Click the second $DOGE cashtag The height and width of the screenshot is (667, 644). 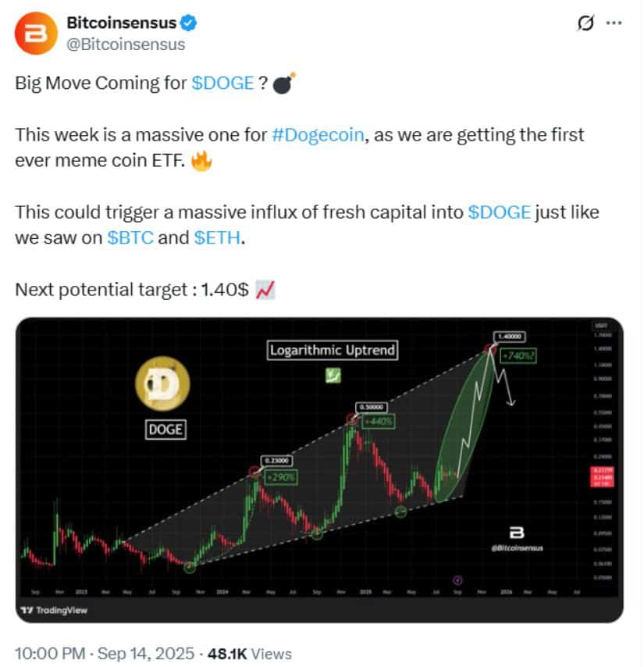pos(500,212)
